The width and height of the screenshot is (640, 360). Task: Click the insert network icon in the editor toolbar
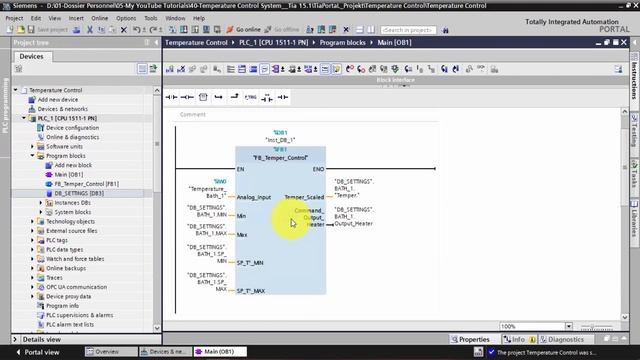(169, 69)
